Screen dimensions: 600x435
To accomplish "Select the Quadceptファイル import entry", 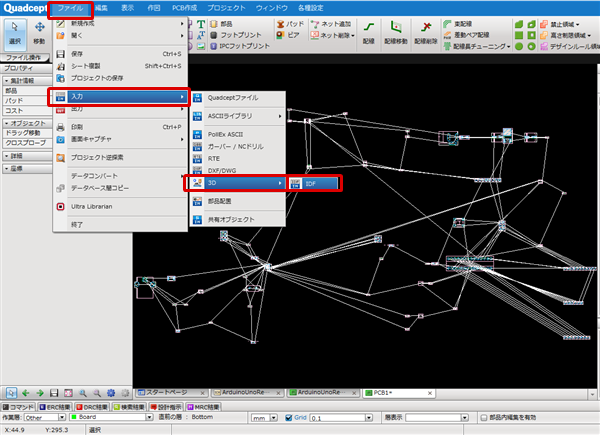I will (x=238, y=98).
